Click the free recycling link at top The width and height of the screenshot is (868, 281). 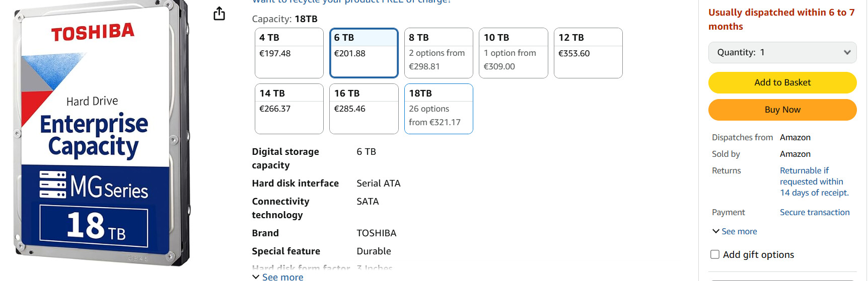pos(351,2)
